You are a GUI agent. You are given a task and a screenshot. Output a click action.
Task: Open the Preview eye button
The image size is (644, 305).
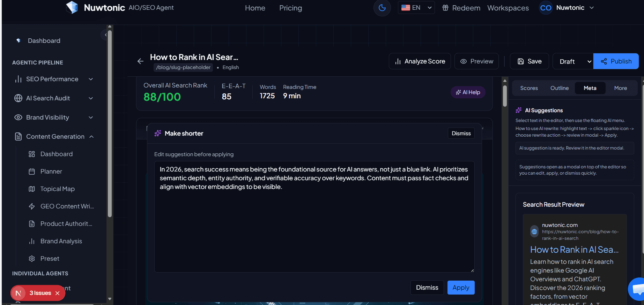(x=476, y=61)
